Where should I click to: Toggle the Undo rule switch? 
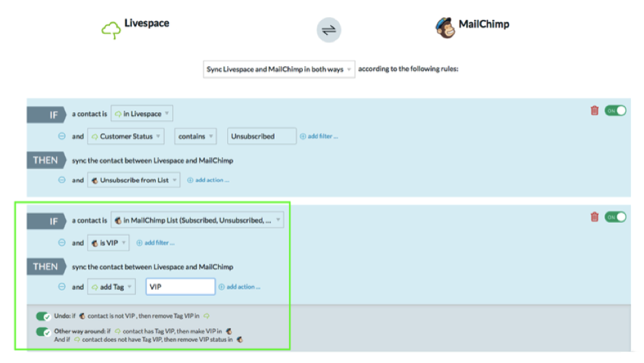tap(43, 317)
